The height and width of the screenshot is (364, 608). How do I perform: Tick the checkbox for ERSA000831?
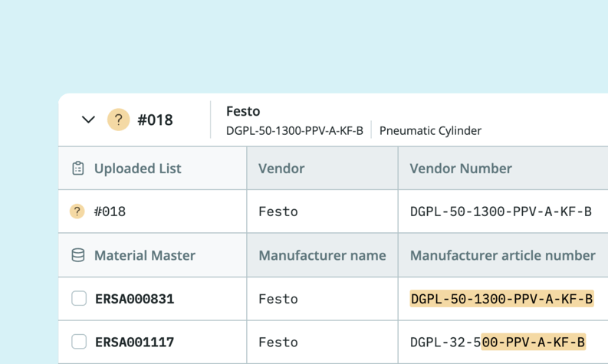79,299
